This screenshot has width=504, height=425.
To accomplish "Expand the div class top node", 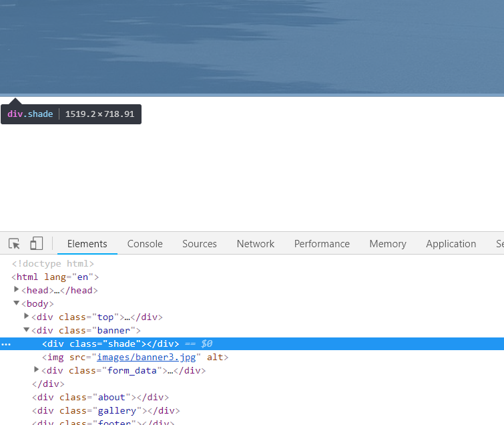I will tap(26, 316).
